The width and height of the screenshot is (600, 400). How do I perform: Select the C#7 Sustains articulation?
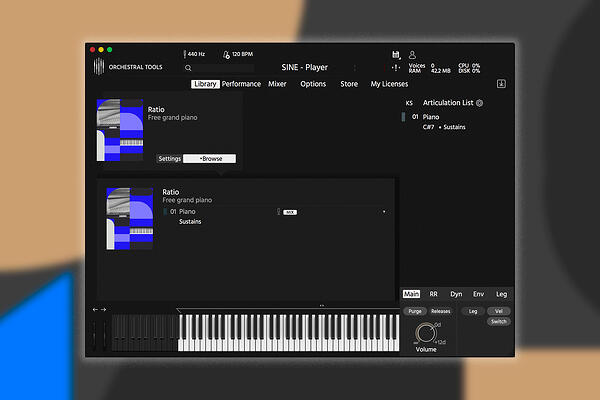(444, 127)
